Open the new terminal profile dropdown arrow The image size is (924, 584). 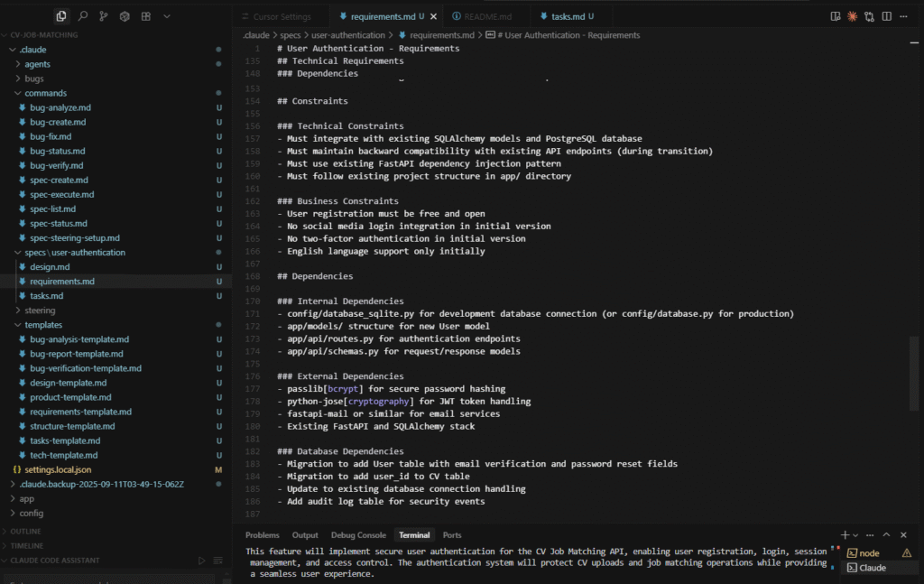[x=855, y=535]
